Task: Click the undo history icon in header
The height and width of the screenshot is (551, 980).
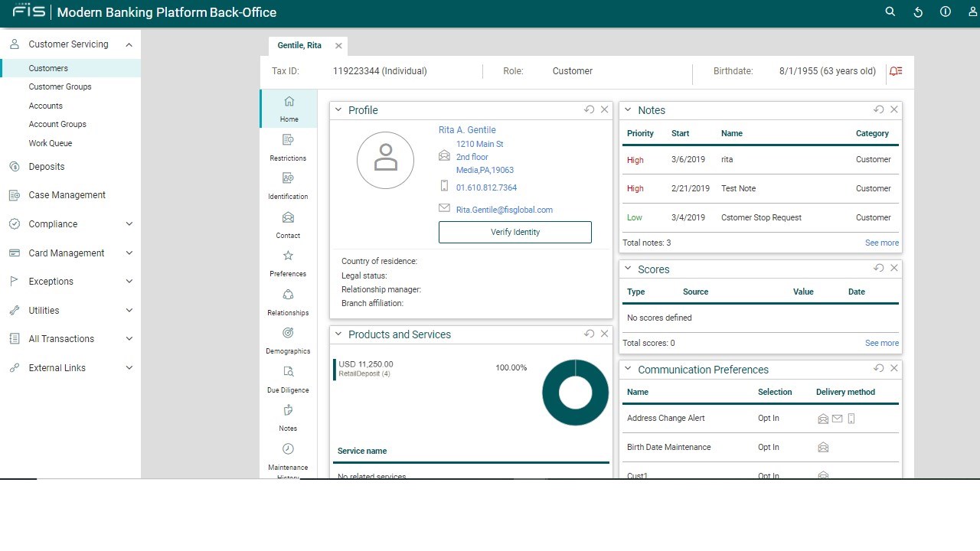Action: [918, 11]
